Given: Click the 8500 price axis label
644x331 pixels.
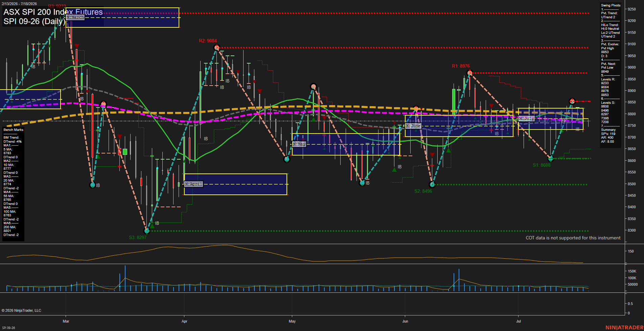Looking at the screenshot, I should pyautogui.click(x=631, y=184).
